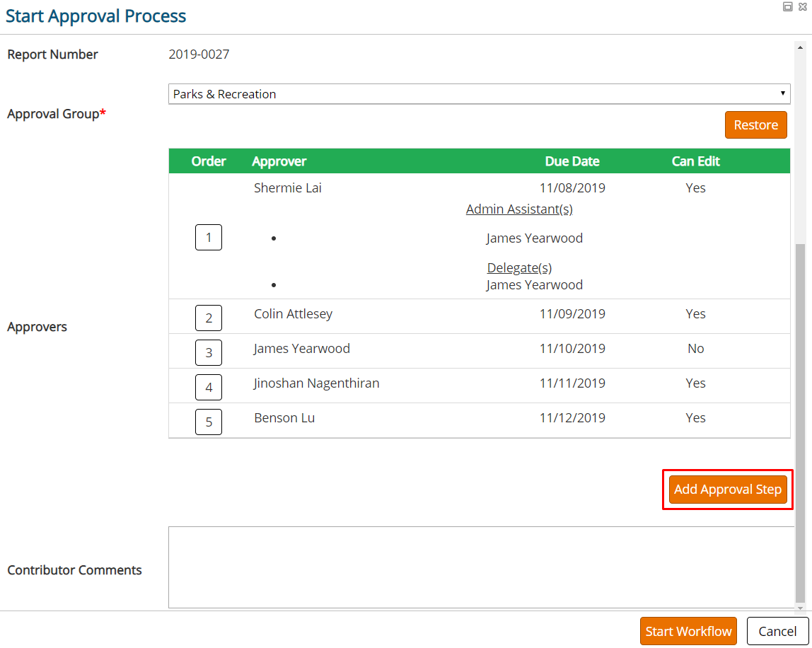Click the Add Approval Step button
The width and height of the screenshot is (812, 648).
[728, 490]
